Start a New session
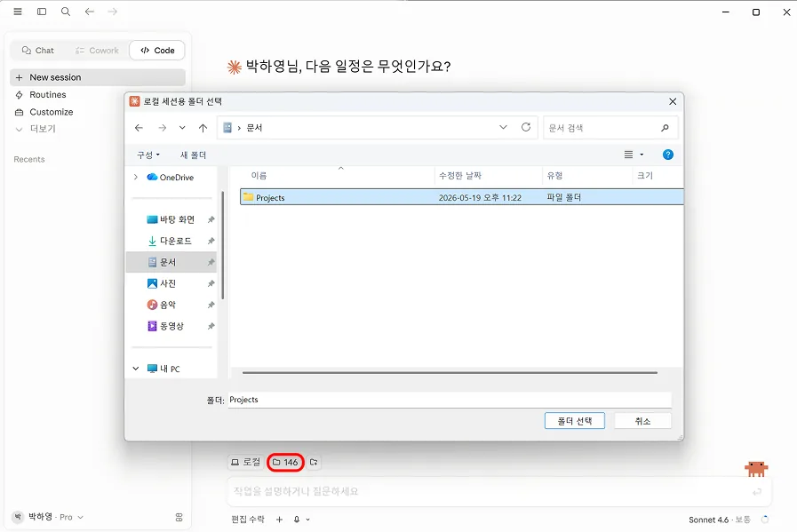 pyautogui.click(x=98, y=77)
